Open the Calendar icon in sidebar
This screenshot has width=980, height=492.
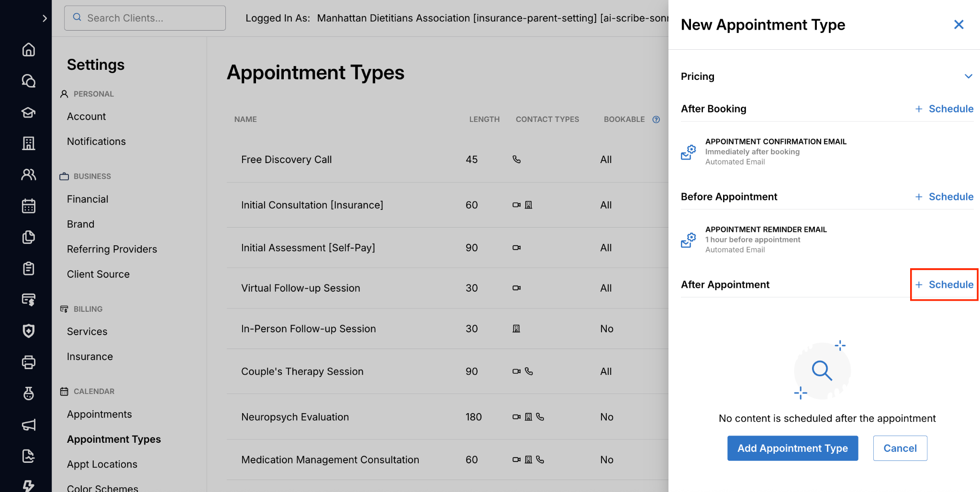tap(29, 206)
